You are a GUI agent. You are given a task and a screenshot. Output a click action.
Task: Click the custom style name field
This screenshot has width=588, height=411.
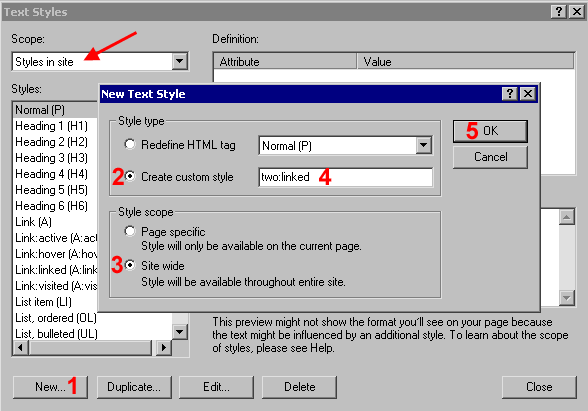tap(345, 177)
